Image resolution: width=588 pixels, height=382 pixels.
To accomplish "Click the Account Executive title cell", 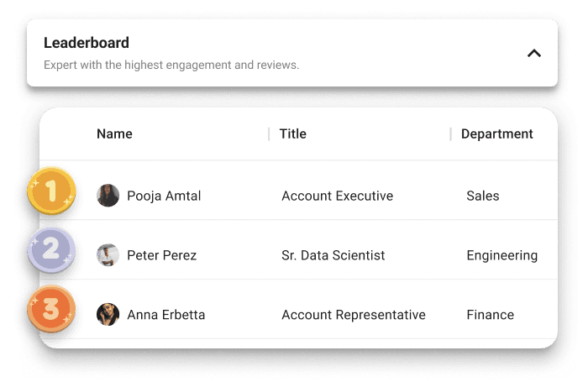I will click(337, 196).
